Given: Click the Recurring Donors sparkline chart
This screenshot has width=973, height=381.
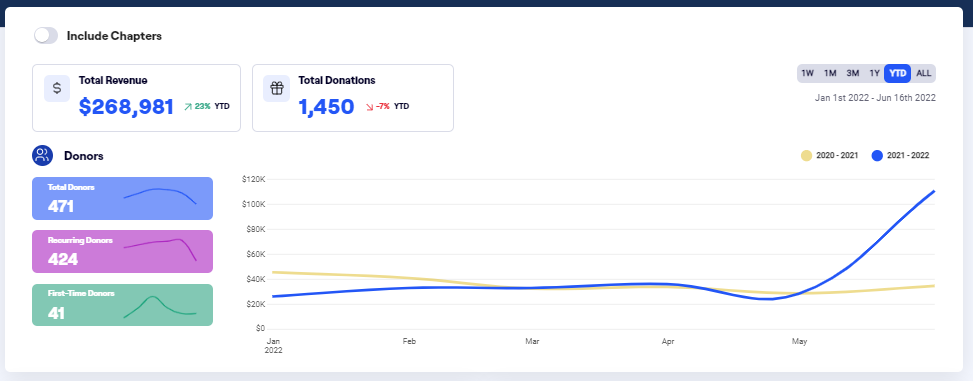Looking at the screenshot, I should (x=160, y=249).
